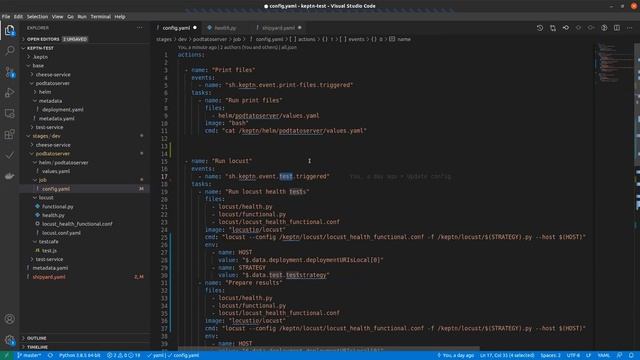Click the git blame "You, a day ago" status
The width and height of the screenshot is (640, 360).
456,356
